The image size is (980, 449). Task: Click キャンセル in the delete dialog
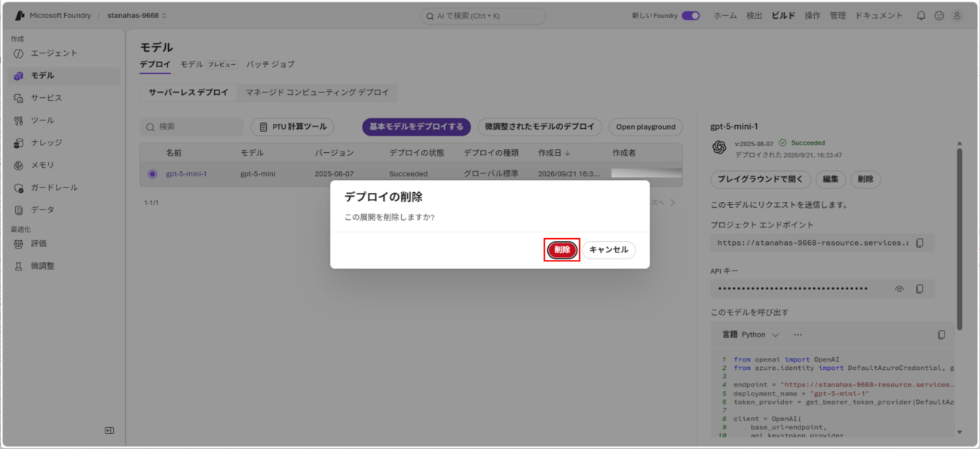608,249
